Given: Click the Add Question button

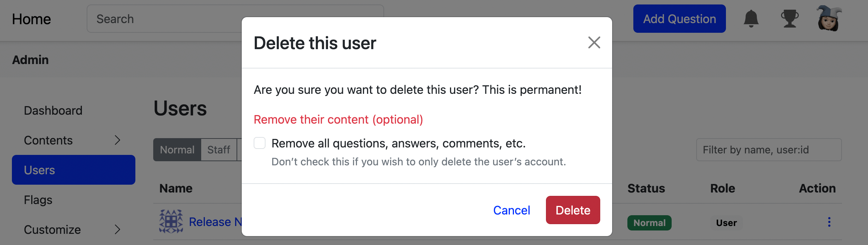Looking at the screenshot, I should [x=679, y=19].
